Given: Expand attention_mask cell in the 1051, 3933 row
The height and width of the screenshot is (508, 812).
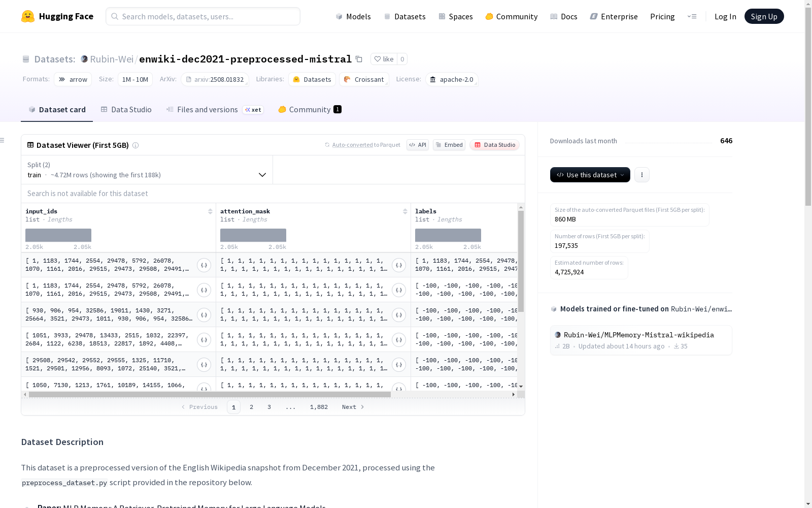Looking at the screenshot, I should (x=399, y=340).
